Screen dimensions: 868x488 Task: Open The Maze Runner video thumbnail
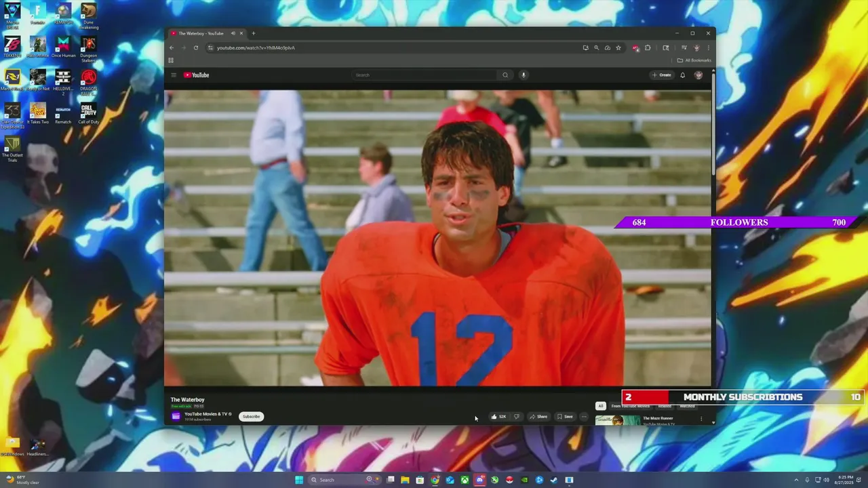coord(618,420)
